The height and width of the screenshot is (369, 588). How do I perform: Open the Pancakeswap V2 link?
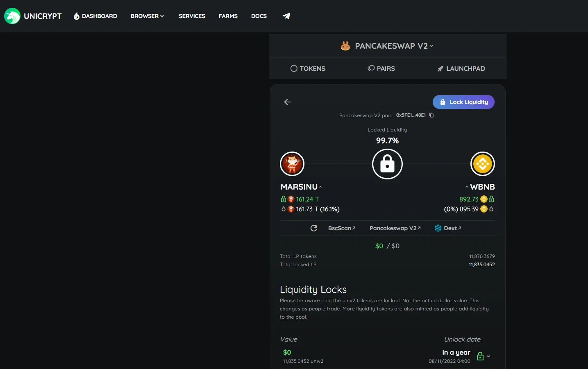(x=395, y=228)
